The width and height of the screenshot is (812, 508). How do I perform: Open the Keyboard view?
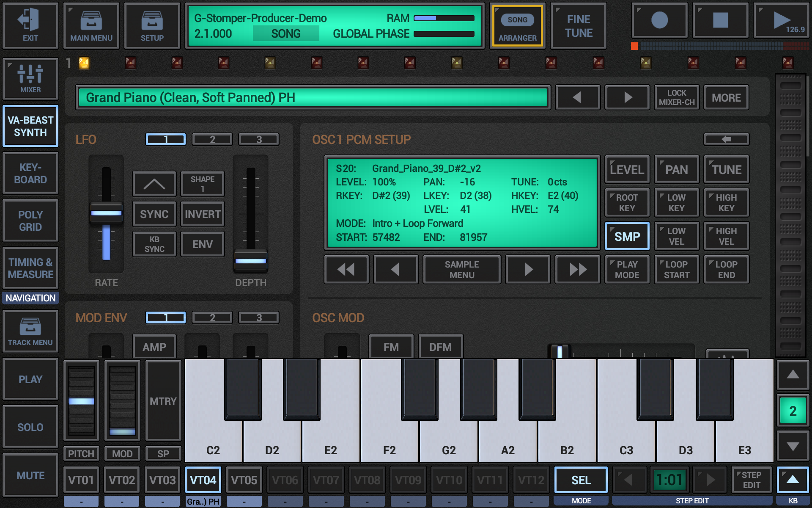(x=30, y=173)
